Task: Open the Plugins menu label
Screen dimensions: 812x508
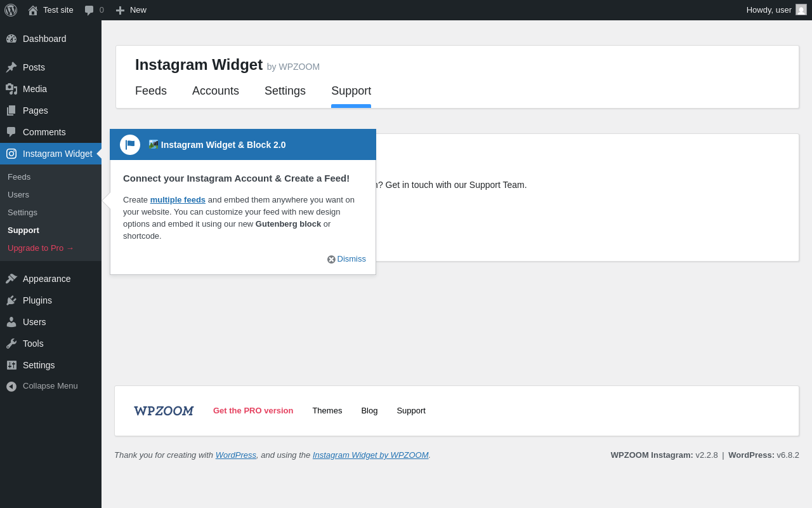Action: coord(37,300)
